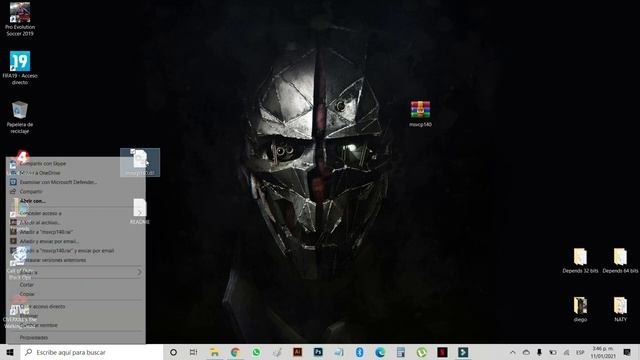This screenshot has height=360, width=640.
Task: Click the Cortana circle icon
Action: click(173, 352)
